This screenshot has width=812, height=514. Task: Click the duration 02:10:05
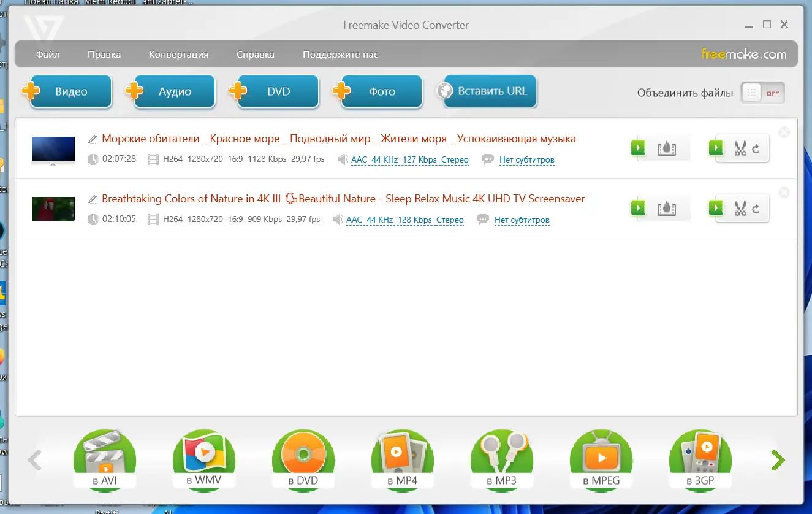[x=119, y=220]
